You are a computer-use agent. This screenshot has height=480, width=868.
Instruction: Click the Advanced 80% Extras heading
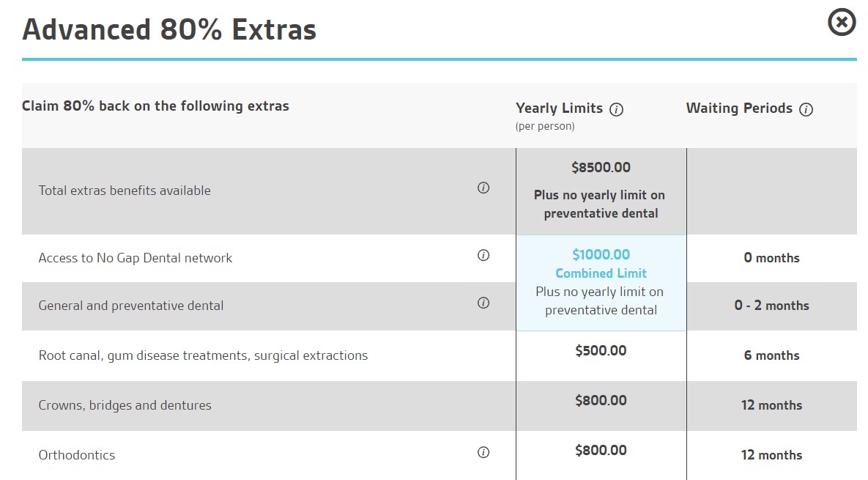[169, 29]
